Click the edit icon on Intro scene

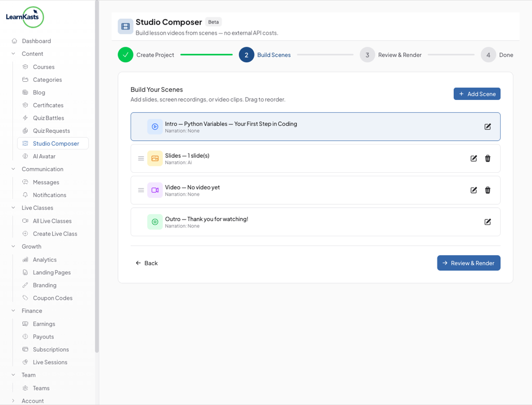487,126
